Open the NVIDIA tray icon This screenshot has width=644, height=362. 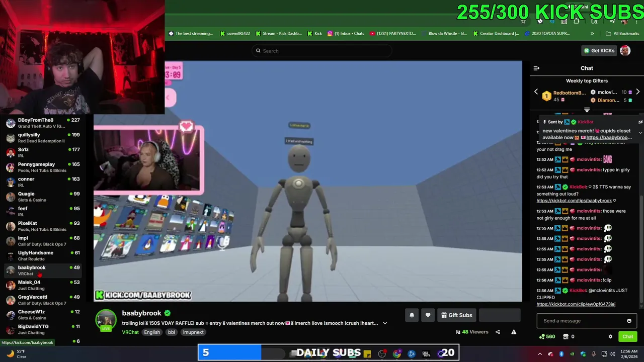573,354
